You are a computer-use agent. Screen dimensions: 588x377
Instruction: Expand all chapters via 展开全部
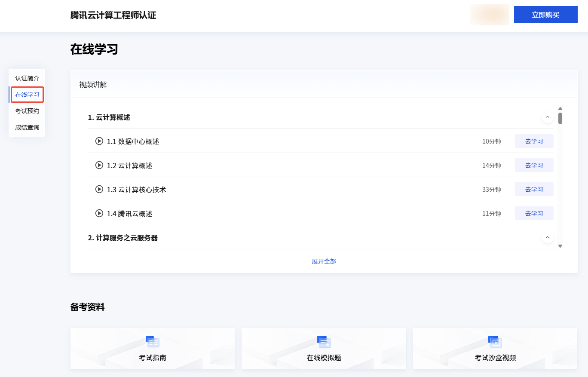[324, 261]
